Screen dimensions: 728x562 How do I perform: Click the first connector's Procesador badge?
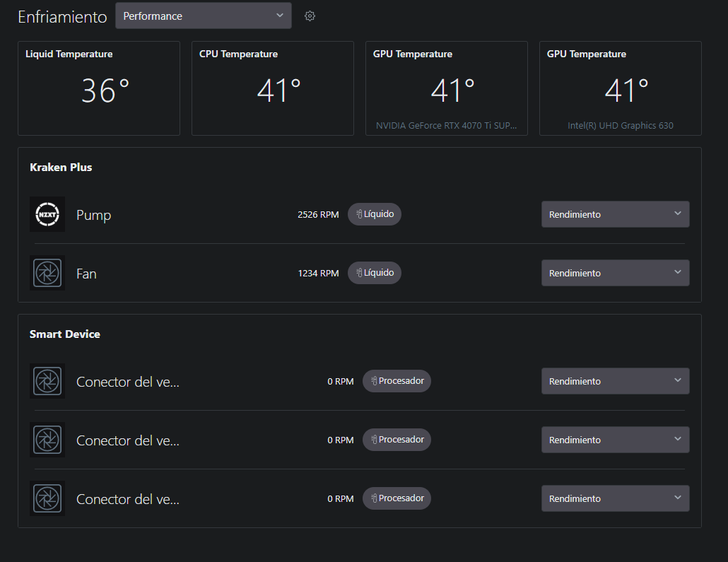pos(397,381)
